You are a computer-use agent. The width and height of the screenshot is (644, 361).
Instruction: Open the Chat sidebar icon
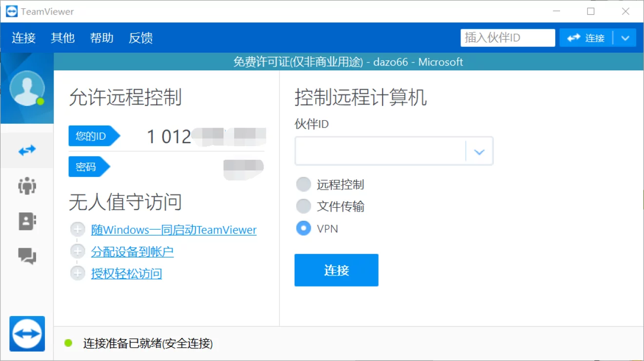point(27,255)
